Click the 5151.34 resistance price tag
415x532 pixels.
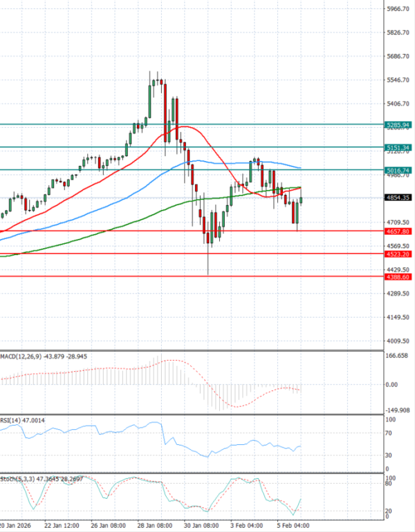[x=398, y=147]
